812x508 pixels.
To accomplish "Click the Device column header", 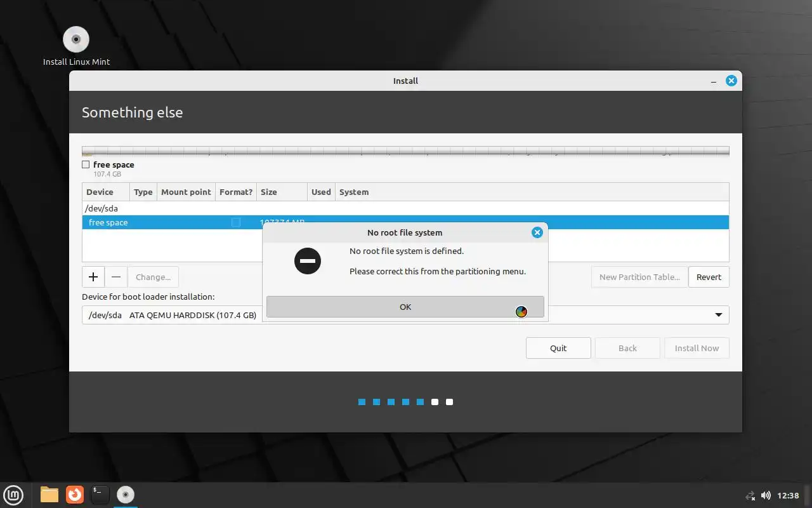I will point(106,192).
